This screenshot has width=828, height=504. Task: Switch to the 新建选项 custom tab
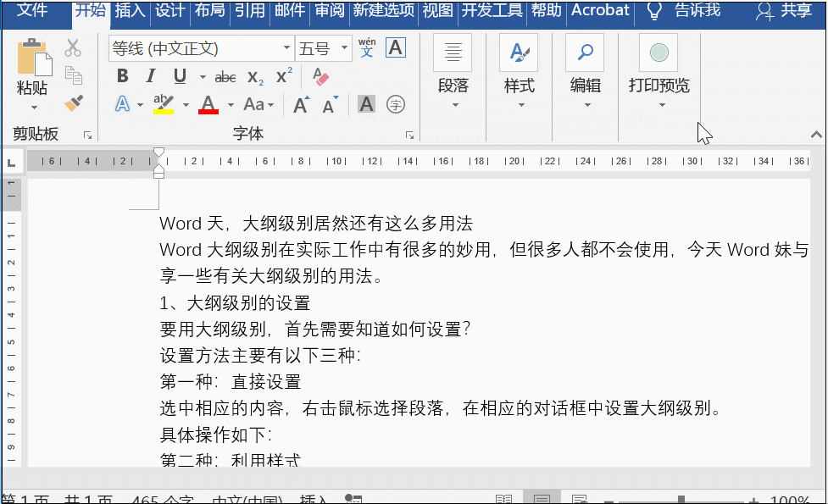(384, 10)
